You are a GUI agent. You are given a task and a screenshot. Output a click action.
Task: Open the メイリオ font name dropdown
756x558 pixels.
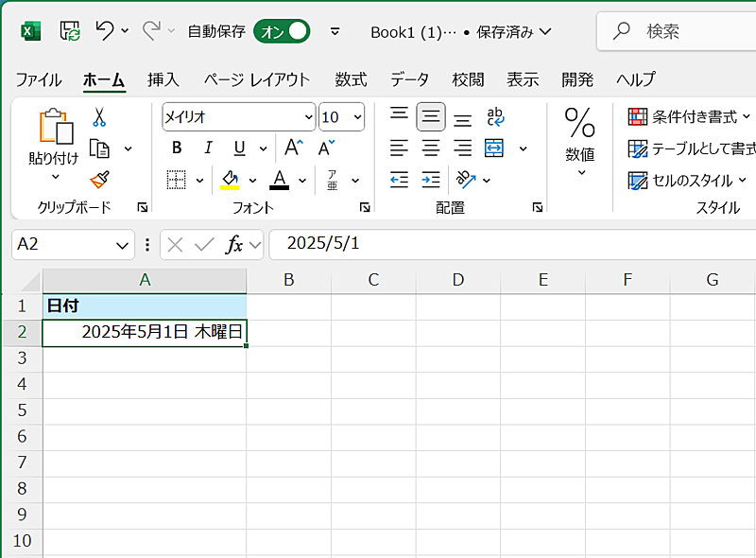307,118
